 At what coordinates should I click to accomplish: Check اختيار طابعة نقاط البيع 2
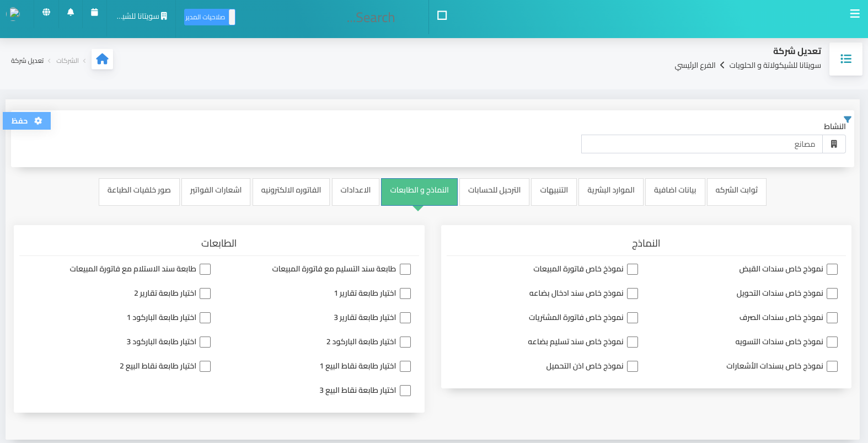coord(205,366)
